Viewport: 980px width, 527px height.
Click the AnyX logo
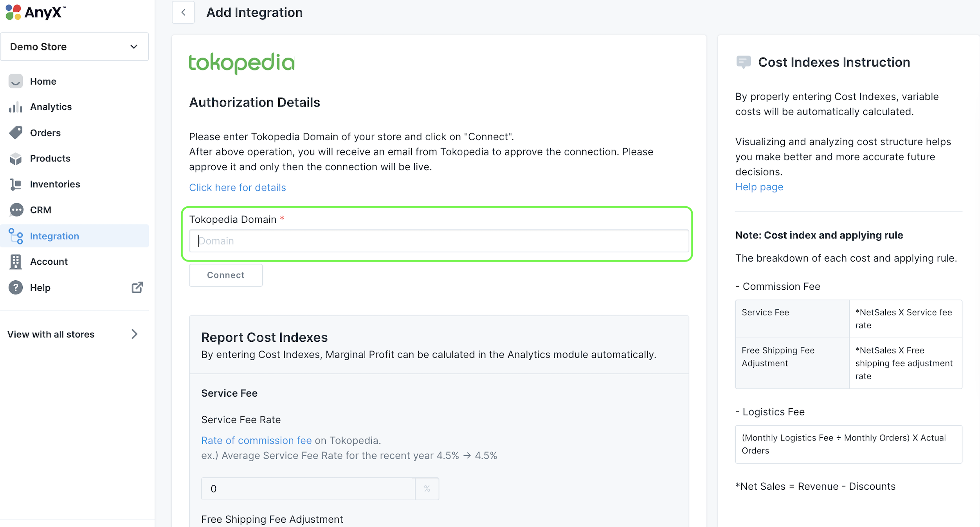pyautogui.click(x=35, y=13)
